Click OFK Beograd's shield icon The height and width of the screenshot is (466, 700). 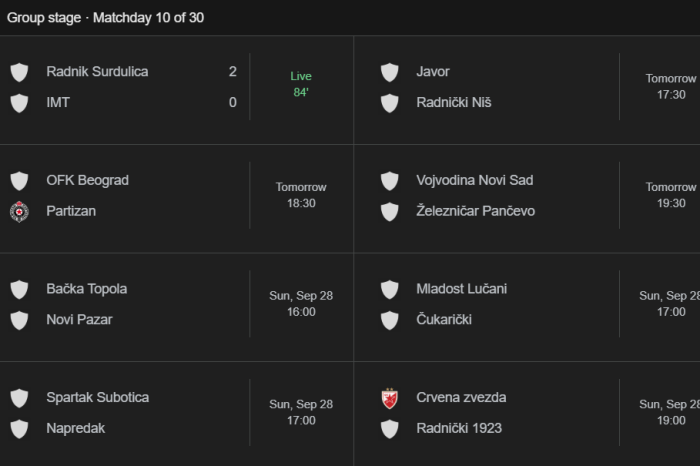click(x=19, y=181)
